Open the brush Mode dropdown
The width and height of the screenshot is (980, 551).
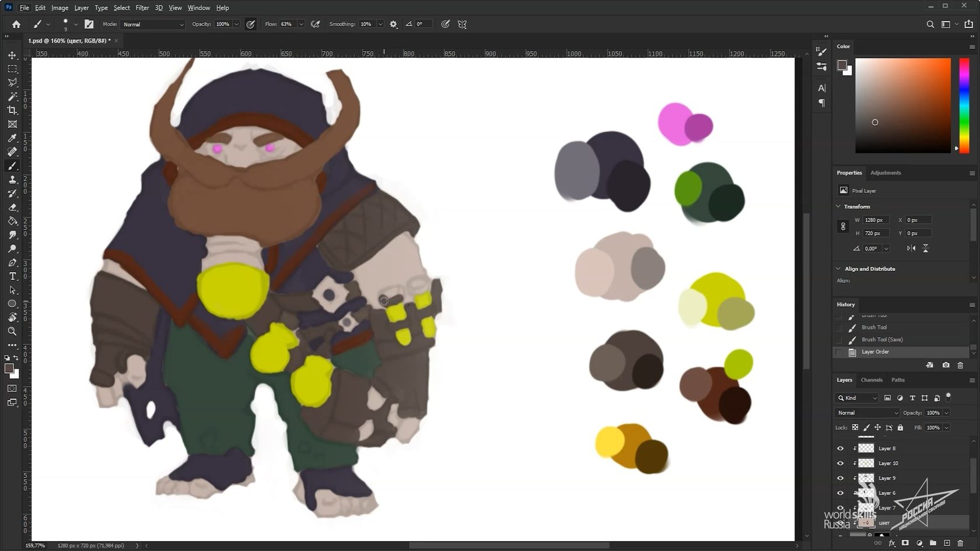pos(153,24)
